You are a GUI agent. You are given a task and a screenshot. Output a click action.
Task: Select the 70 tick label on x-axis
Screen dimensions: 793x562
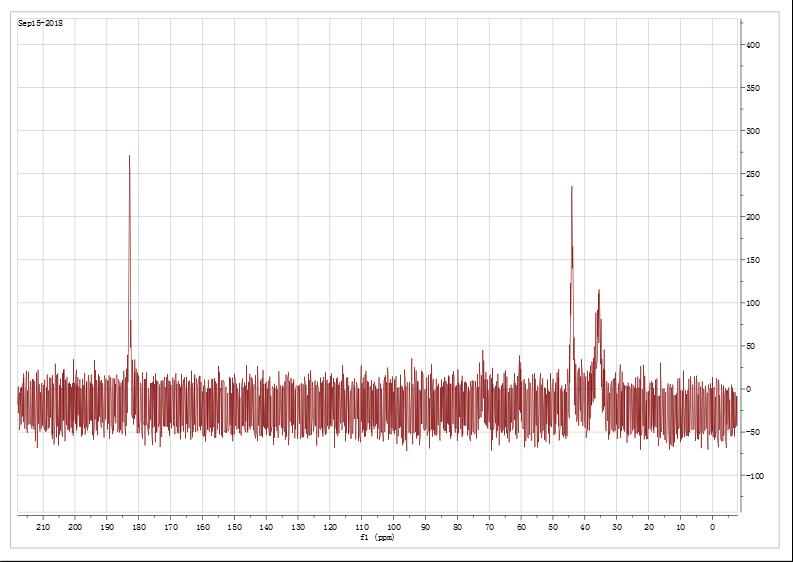point(489,527)
